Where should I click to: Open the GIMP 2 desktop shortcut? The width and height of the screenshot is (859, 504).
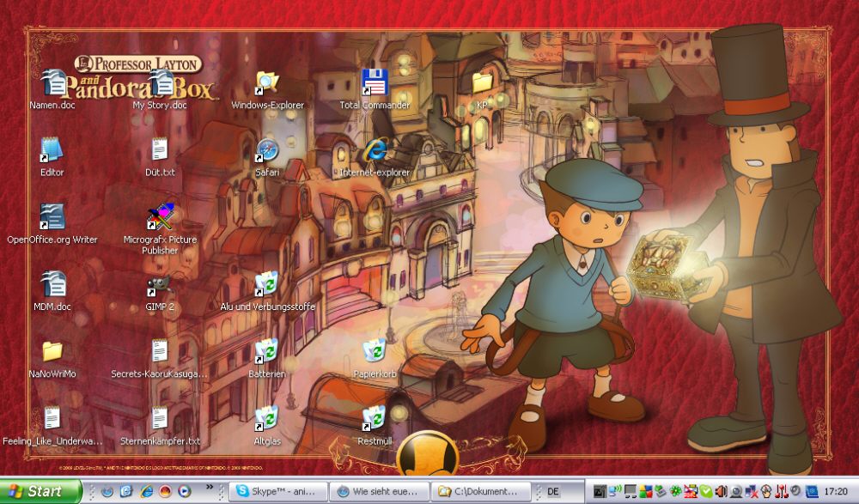pos(160,285)
